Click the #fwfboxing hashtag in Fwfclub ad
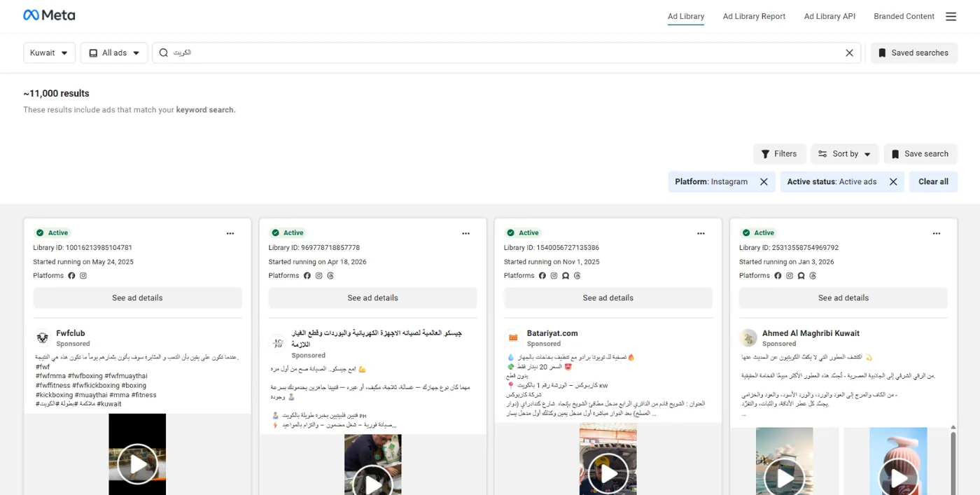 tap(85, 376)
